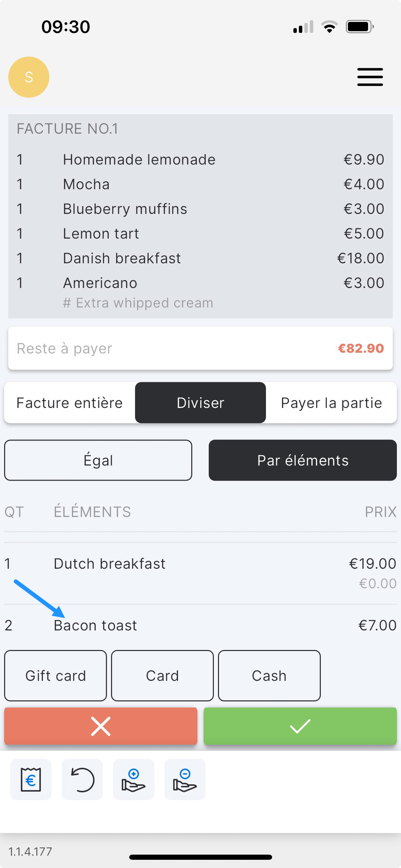Choose the Par éléments split option
Screen dimensions: 401x868
click(303, 460)
